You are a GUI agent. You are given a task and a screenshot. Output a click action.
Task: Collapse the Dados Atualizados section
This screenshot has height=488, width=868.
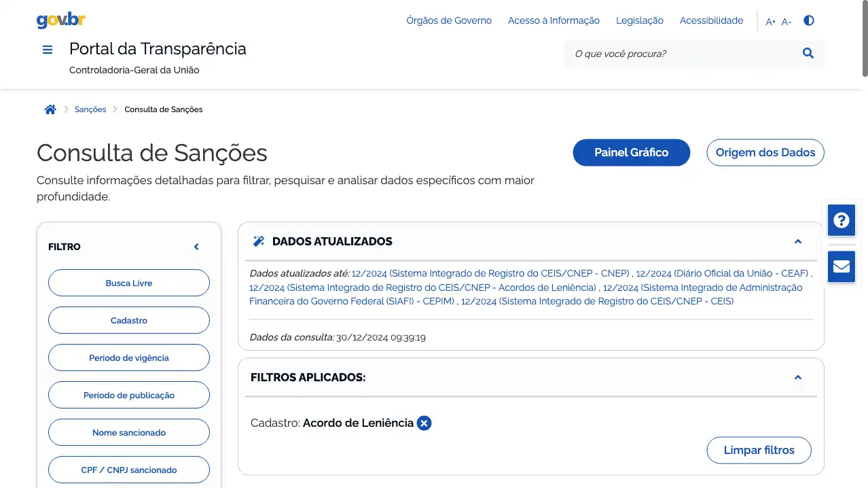798,241
